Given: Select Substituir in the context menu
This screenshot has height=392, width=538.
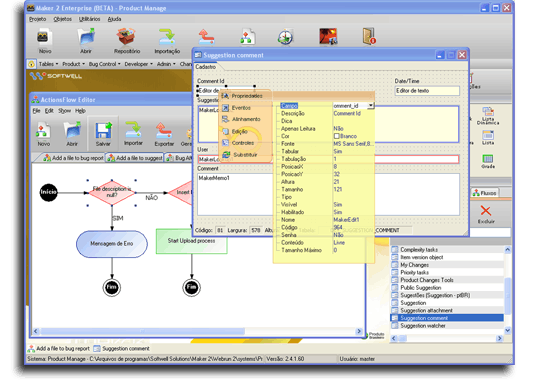Looking at the screenshot, I should click(x=245, y=155).
